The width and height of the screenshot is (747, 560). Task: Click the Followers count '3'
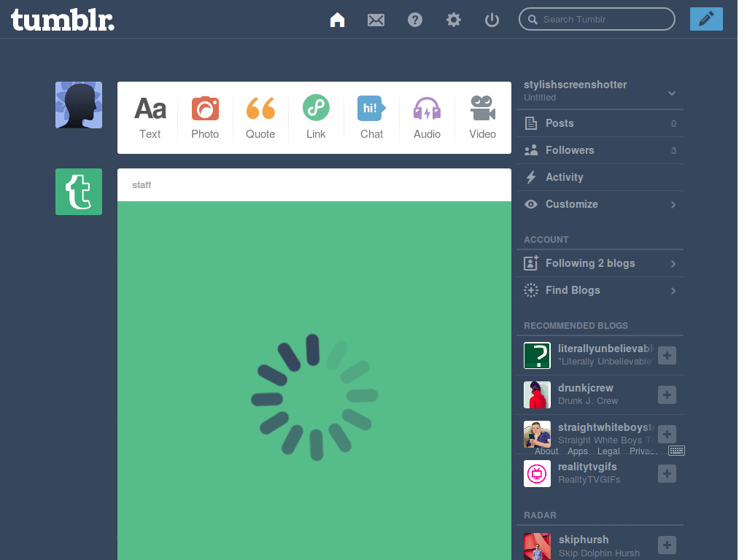673,151
